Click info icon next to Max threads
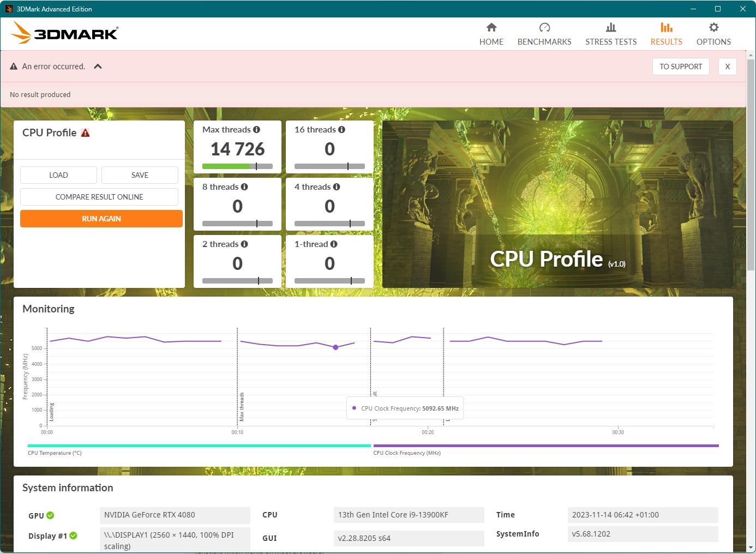Screen dimensions: 756x554 pyautogui.click(x=256, y=130)
